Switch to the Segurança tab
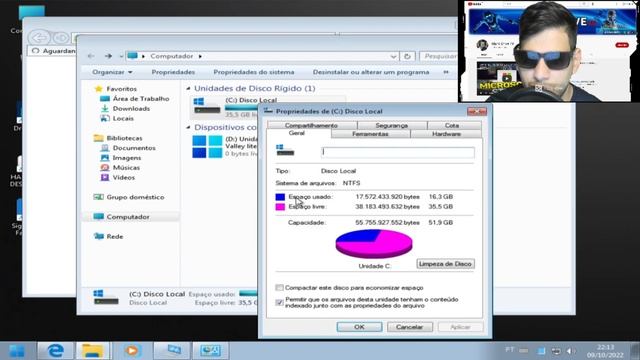The image size is (640, 360). click(391, 125)
